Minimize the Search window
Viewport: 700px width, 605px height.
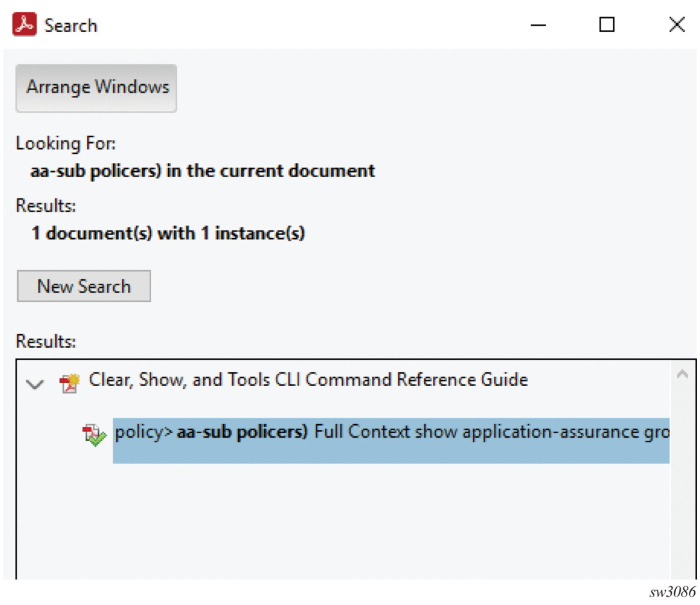tap(539, 25)
